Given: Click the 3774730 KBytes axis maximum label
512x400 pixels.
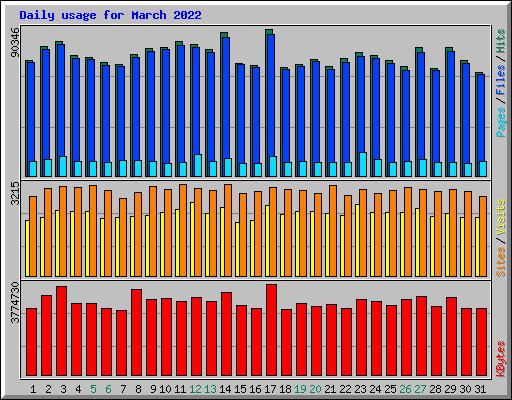Looking at the screenshot, I should 15,303.
